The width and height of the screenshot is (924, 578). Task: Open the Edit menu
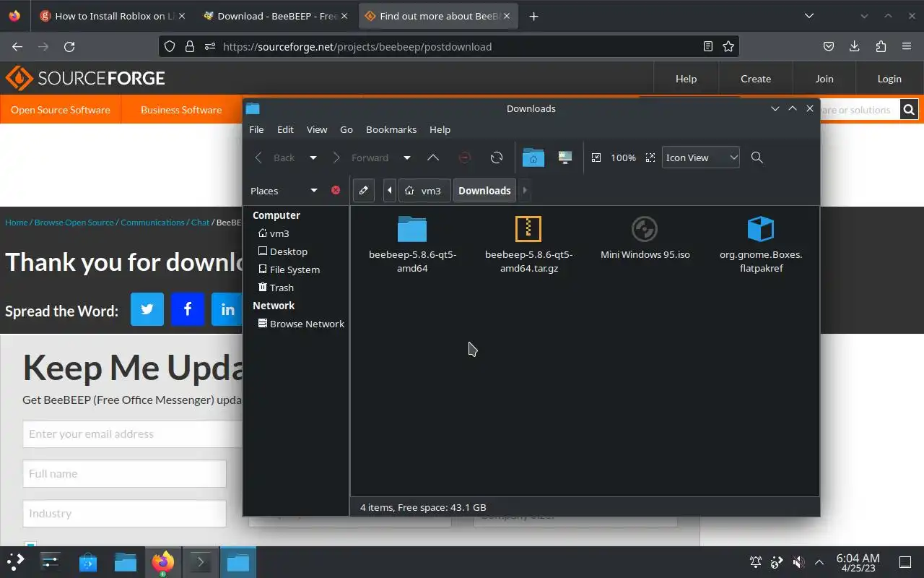tap(285, 129)
